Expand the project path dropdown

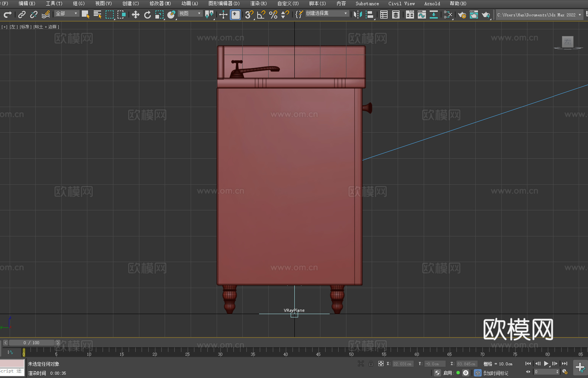coord(579,15)
